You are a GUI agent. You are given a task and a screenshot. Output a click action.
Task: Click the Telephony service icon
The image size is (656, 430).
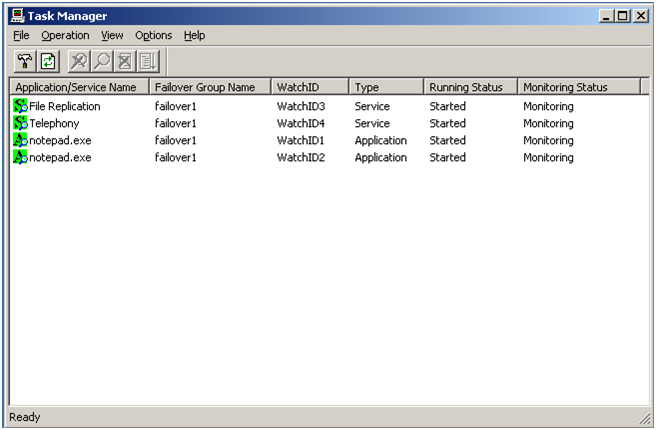[x=20, y=123]
